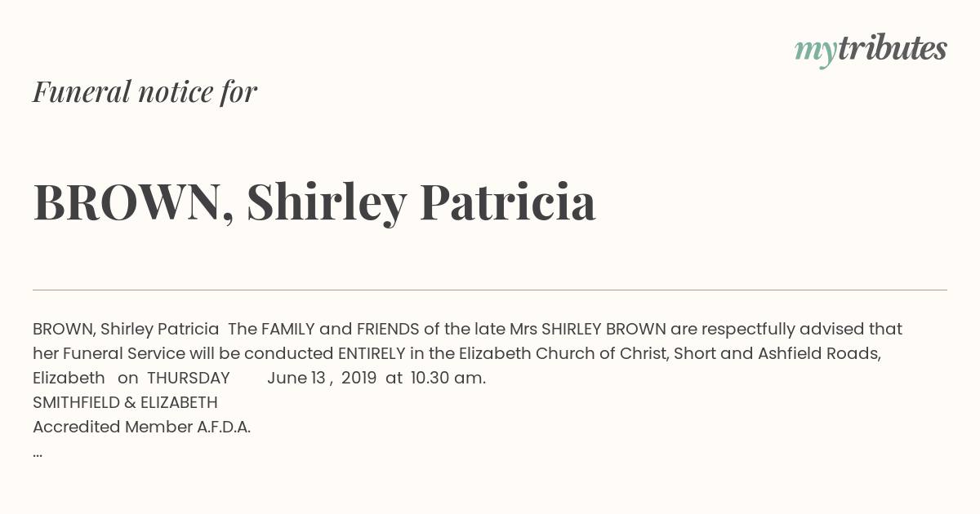Click the mytributes logo
The width and height of the screenshot is (980, 514).
871,51
